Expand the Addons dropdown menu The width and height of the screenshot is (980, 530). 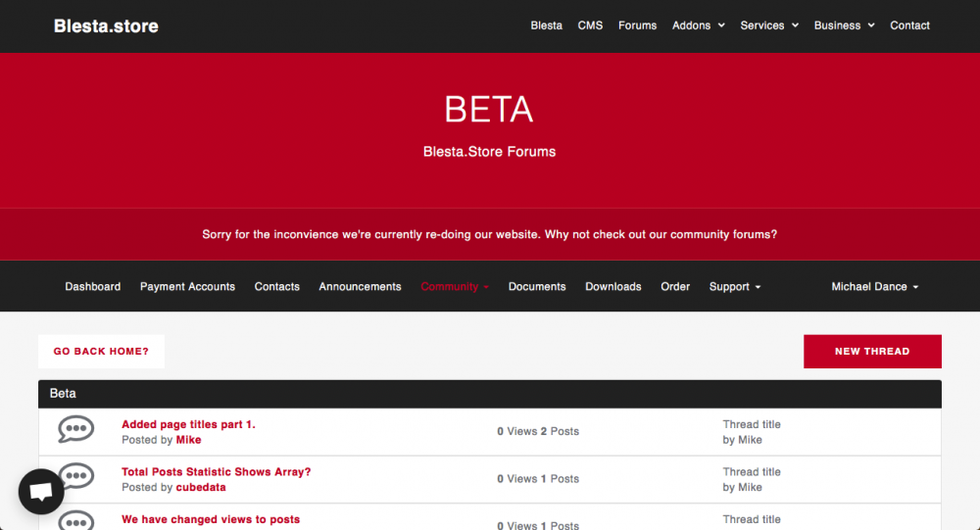(x=698, y=25)
